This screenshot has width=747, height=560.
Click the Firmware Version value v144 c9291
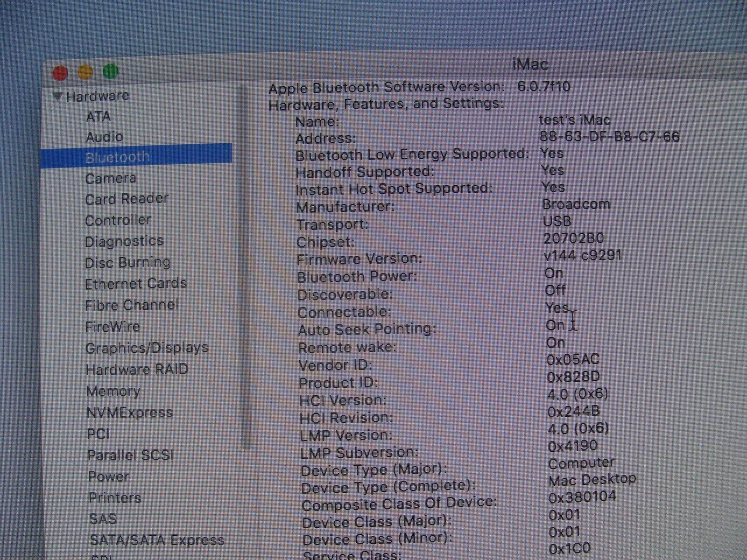(583, 256)
